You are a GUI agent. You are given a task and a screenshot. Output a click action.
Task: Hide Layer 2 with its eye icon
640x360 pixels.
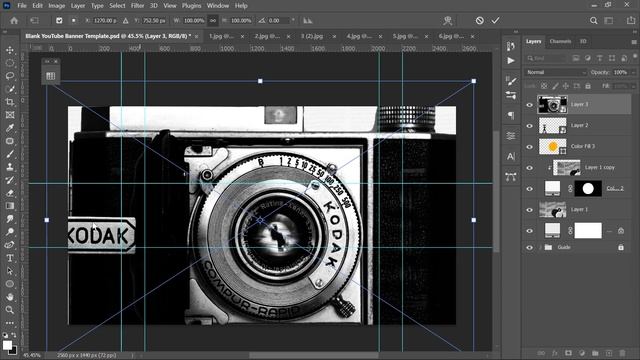click(530, 126)
